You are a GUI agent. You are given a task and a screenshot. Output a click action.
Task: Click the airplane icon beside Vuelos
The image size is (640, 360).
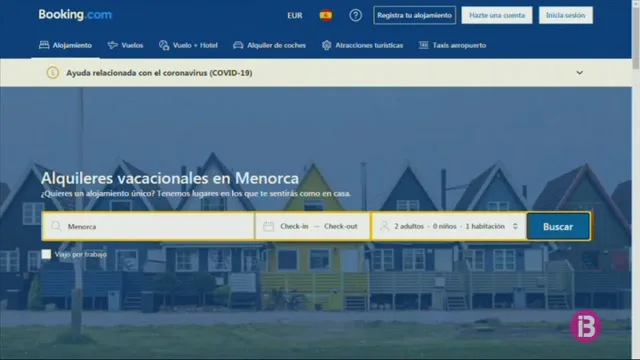[113, 45]
